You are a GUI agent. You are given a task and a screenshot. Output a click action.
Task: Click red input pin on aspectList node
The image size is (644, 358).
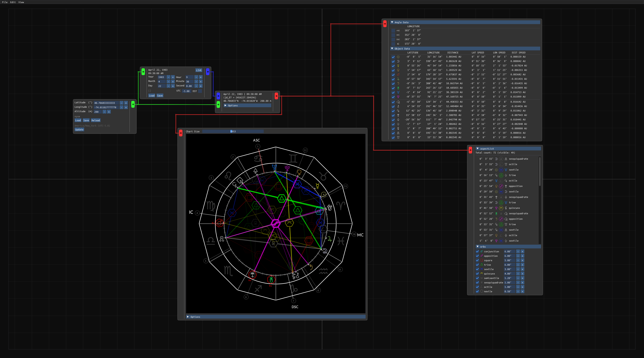point(470,150)
